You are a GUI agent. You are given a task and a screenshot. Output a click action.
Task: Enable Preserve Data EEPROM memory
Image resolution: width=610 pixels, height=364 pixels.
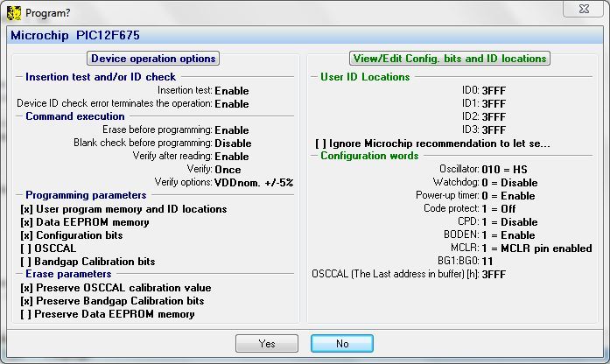click(x=108, y=314)
